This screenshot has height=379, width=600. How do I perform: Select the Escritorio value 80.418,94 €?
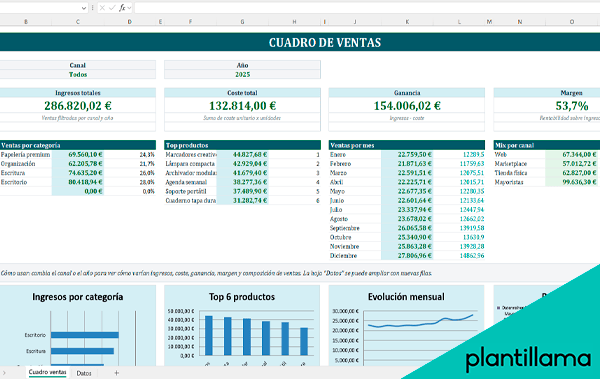point(78,182)
